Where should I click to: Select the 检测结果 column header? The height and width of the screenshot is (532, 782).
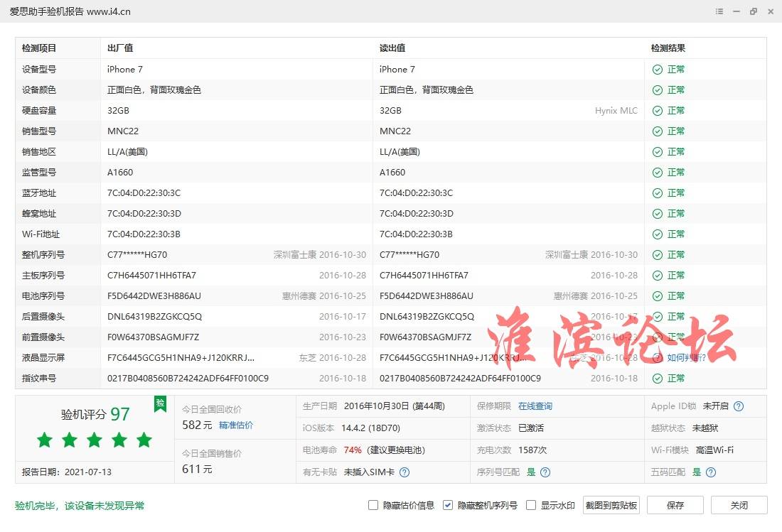tap(668, 48)
